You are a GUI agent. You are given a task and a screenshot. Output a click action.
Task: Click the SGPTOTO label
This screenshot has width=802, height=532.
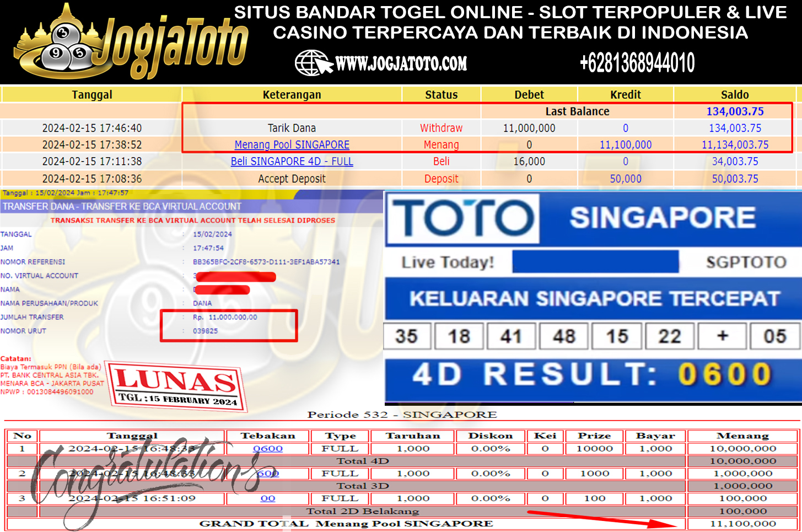coord(746,262)
